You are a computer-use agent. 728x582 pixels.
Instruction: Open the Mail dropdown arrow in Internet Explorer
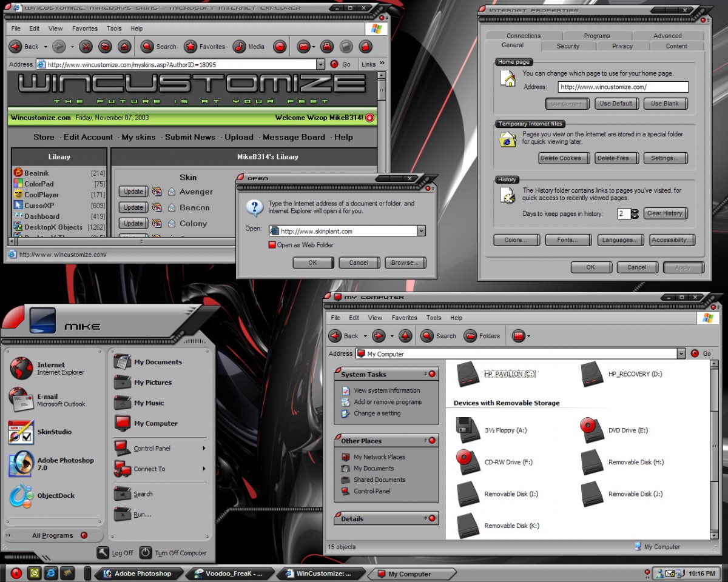click(x=313, y=47)
